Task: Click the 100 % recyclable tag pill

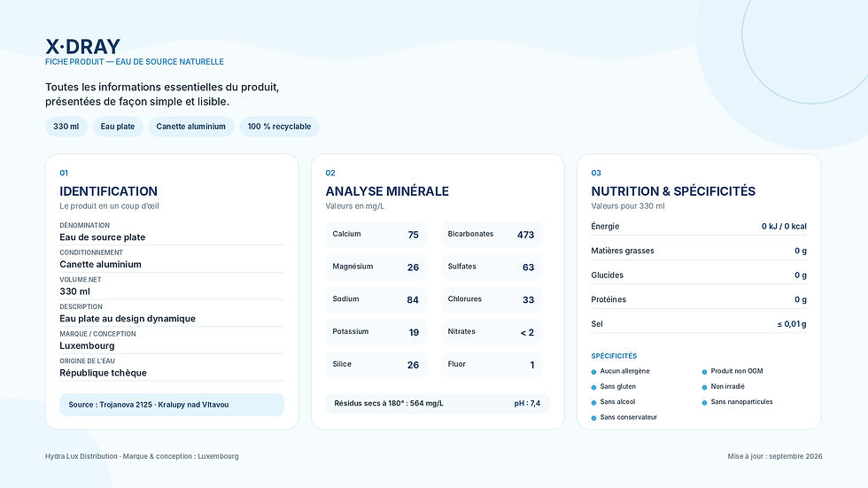Action: pos(279,127)
